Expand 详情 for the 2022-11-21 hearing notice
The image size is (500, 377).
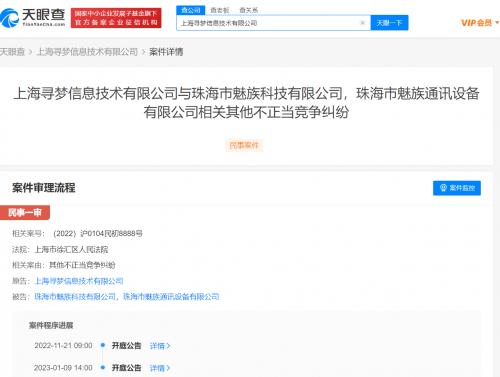[x=160, y=346]
